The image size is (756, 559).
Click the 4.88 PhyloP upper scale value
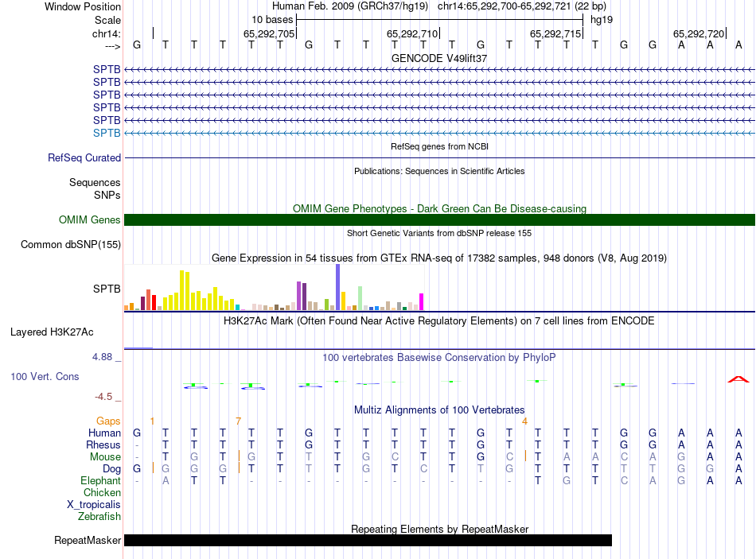[102, 357]
